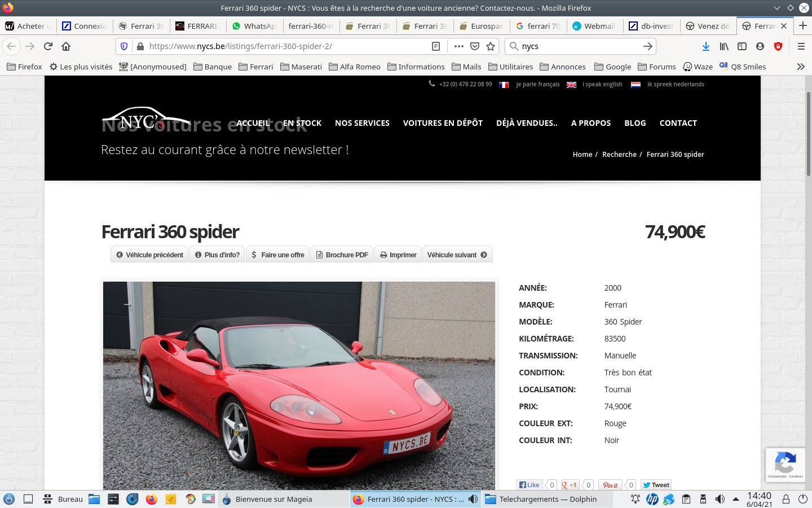The width and height of the screenshot is (812, 508).
Task: Open the VOITURES EN DÉPÔT menu
Action: (443, 123)
